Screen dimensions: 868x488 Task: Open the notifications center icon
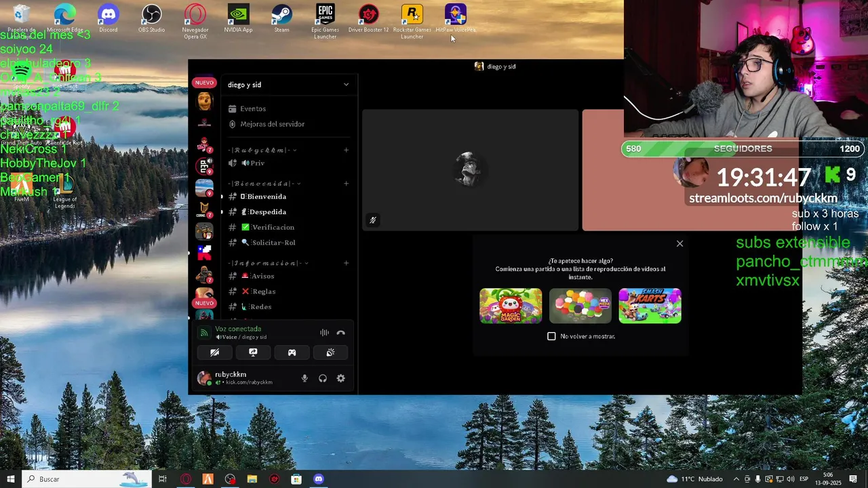853,479
